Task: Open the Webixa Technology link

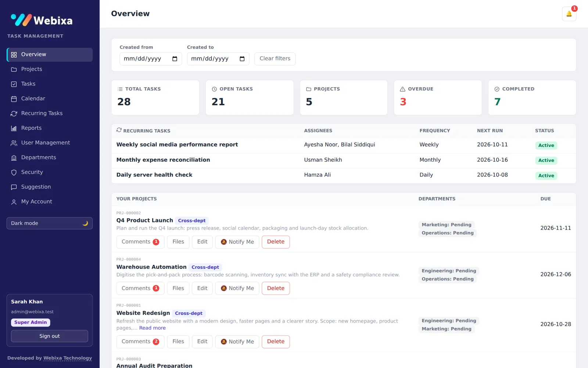Action: click(x=68, y=358)
